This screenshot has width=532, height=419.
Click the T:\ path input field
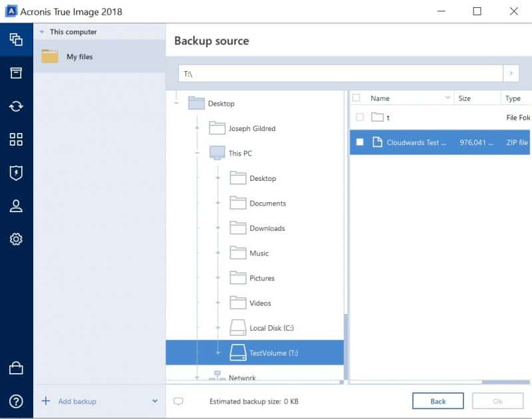click(340, 73)
